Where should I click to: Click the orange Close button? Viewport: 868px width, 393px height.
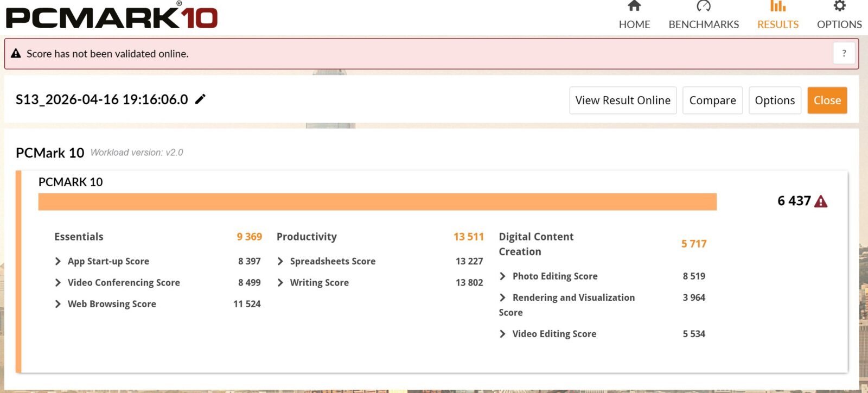827,100
